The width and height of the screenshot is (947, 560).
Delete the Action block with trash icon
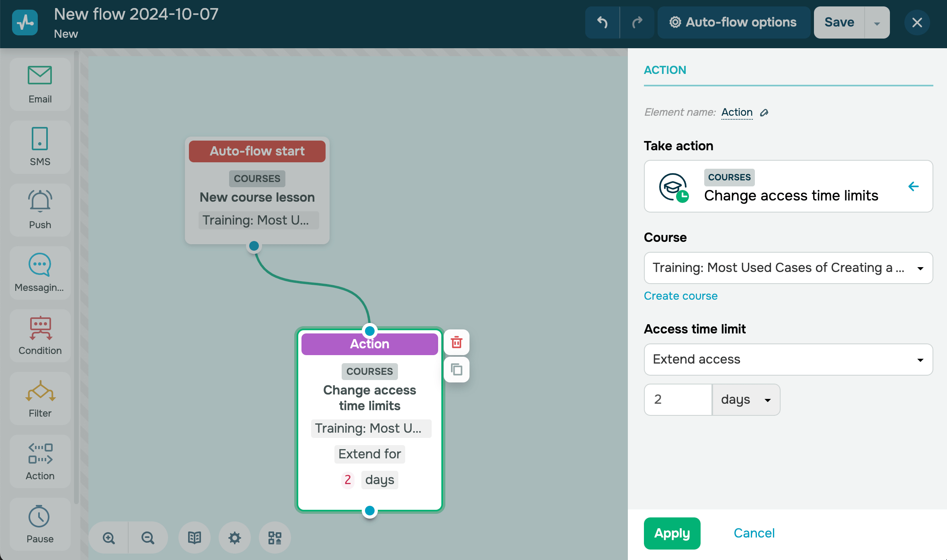pyautogui.click(x=456, y=342)
